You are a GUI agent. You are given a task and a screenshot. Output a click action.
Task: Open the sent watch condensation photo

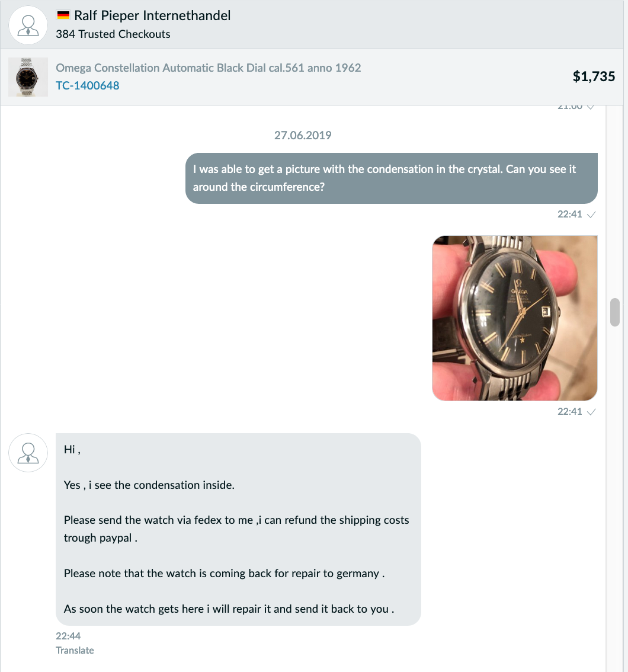(x=514, y=318)
